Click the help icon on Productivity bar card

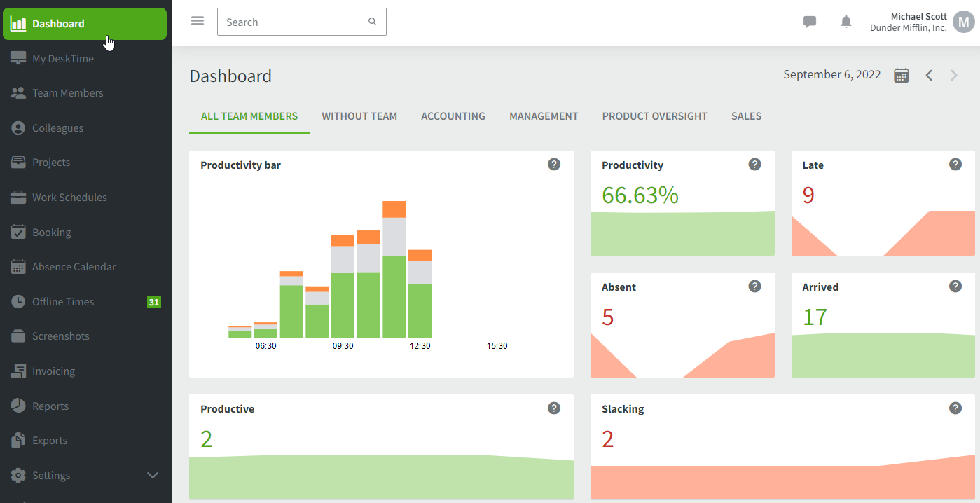(554, 164)
